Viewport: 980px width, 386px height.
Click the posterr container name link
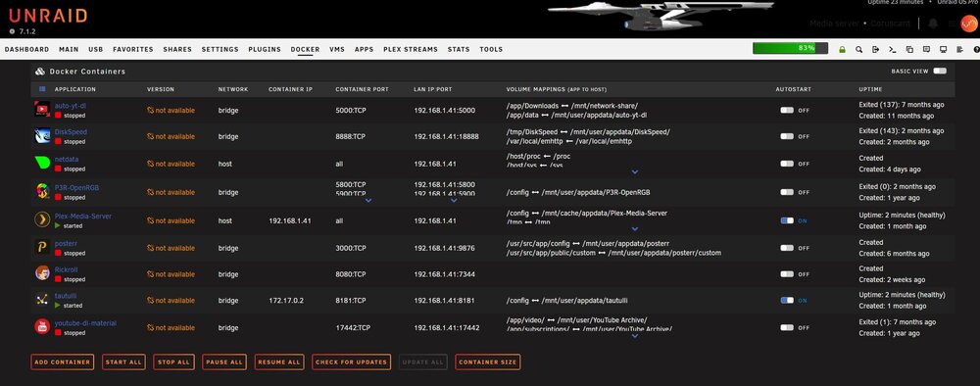point(67,243)
